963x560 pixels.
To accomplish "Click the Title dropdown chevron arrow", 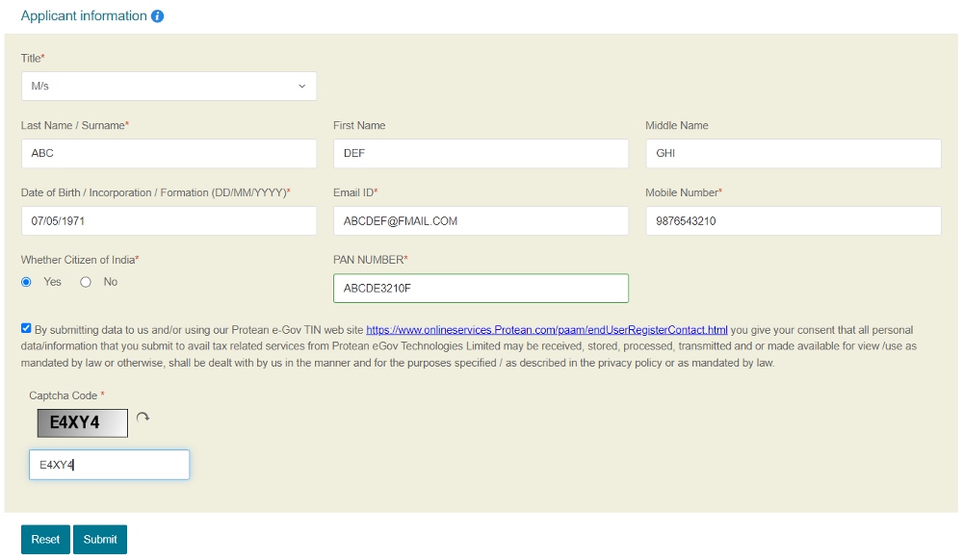I will pyautogui.click(x=301, y=86).
